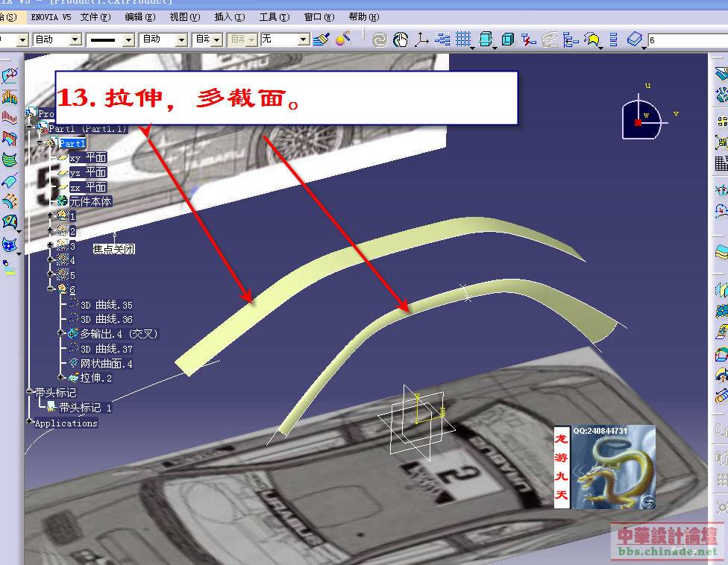
Task: Select 带头标记 1 tree item
Action: [86, 408]
